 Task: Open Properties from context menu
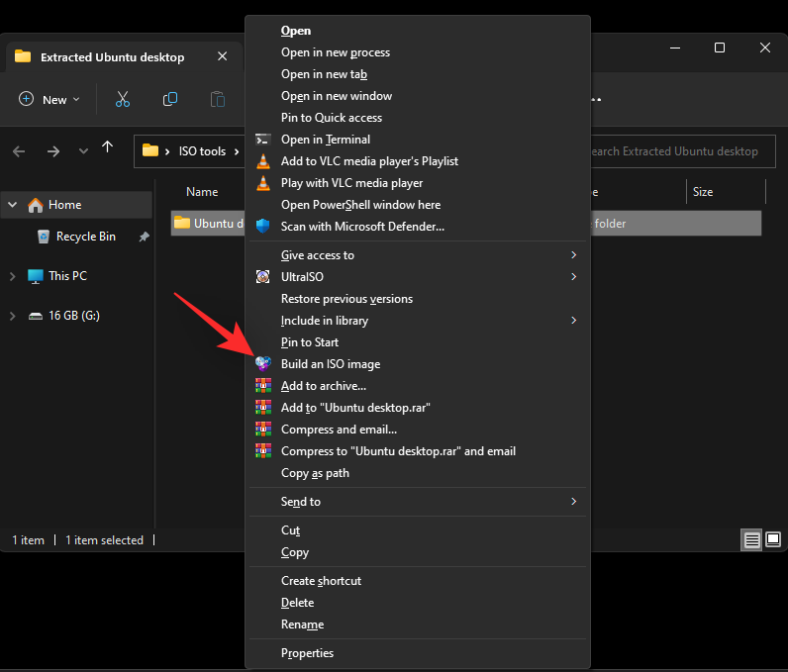click(x=418, y=653)
